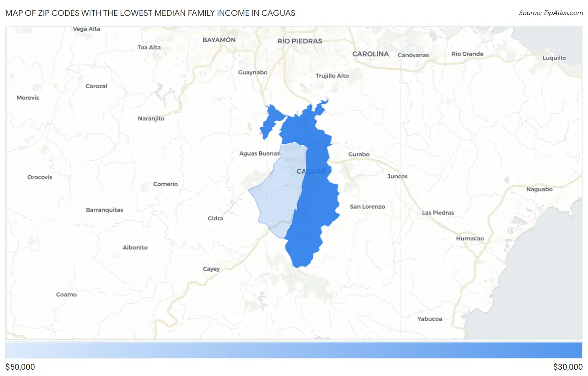Click the 'Barranquitas' map label
The width and height of the screenshot is (588, 376).
(x=105, y=210)
